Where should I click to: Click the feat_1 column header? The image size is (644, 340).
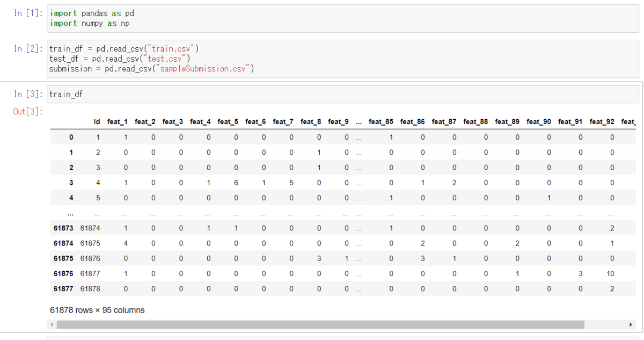[x=117, y=122]
